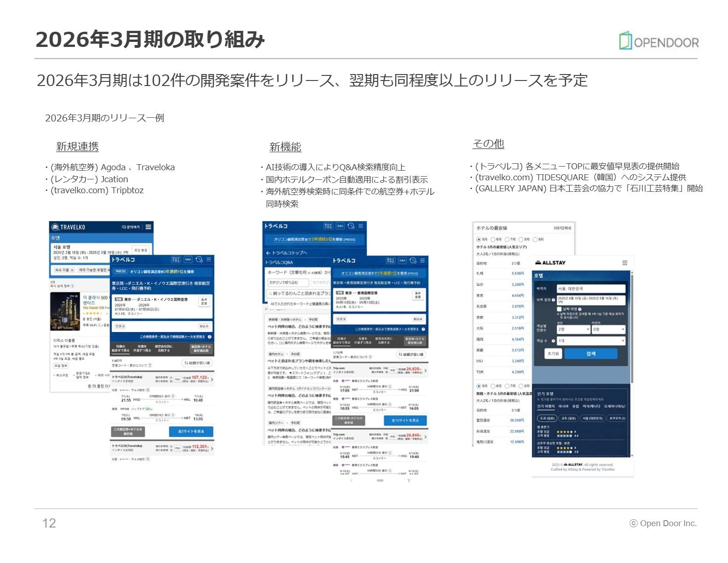Open カテゴリで絞り込む dropdown in Q&A screen
This screenshot has width=728, height=563.
(x=288, y=282)
